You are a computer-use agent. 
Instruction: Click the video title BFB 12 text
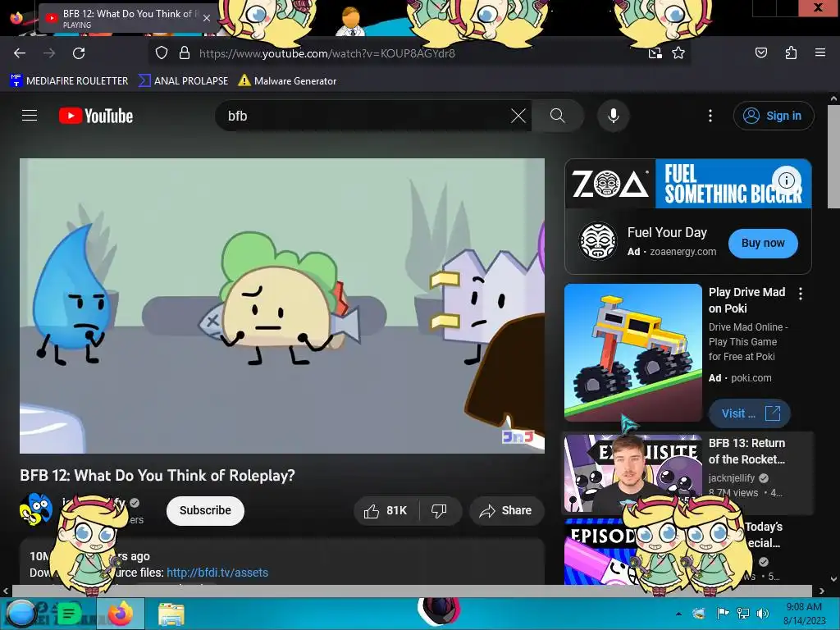click(x=157, y=476)
